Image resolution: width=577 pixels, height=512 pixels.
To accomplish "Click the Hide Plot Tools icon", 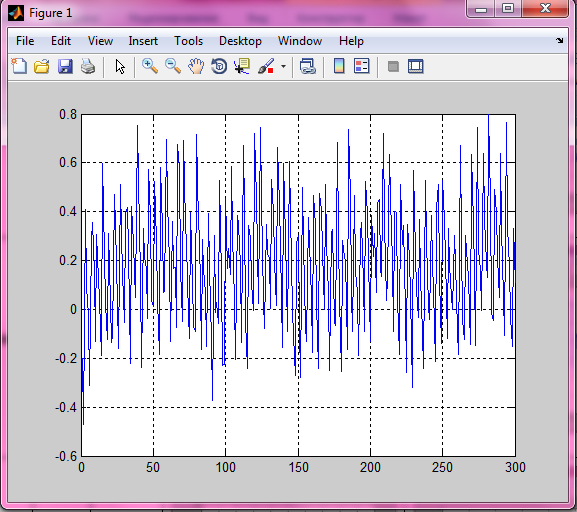I will (393, 67).
